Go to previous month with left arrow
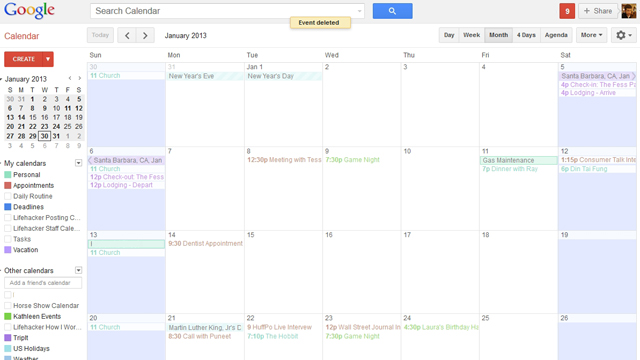The image size is (640, 360). 127,36
